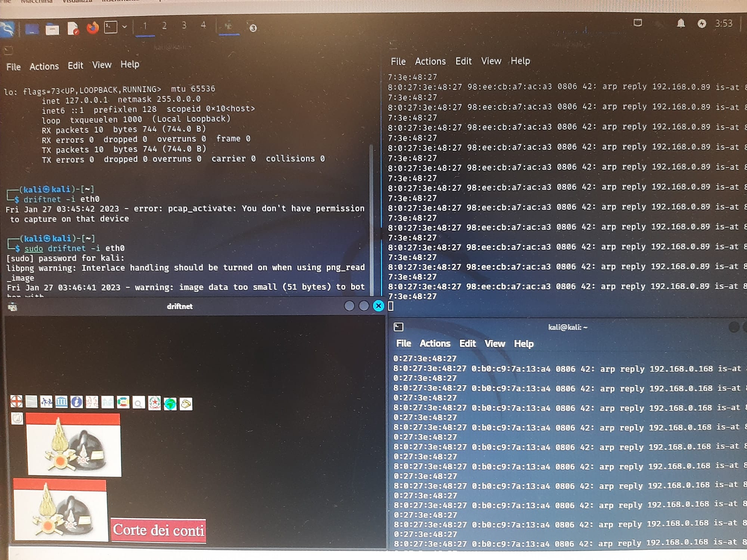Launch Firefox from the top panel
Image resolution: width=747 pixels, height=560 pixels.
[x=92, y=28]
